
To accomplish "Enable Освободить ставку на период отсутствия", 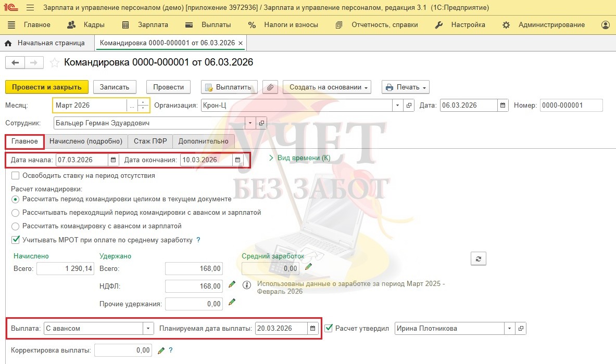I will click(15, 176).
